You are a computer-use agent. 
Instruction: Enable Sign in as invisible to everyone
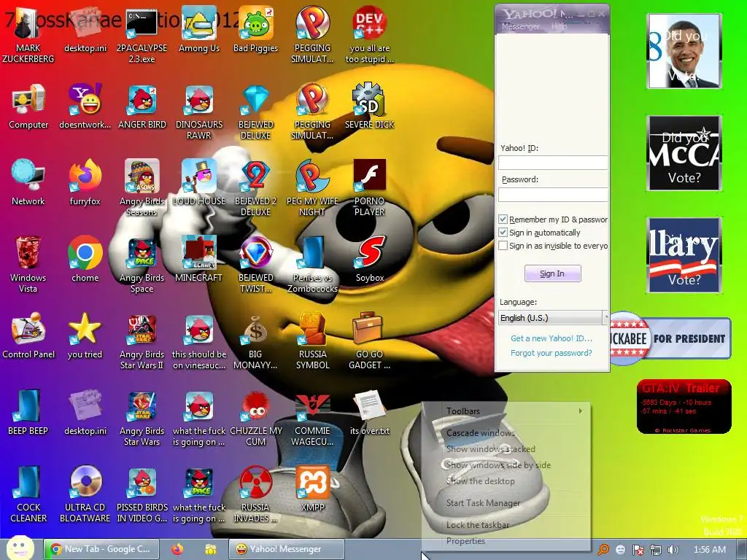coord(503,246)
